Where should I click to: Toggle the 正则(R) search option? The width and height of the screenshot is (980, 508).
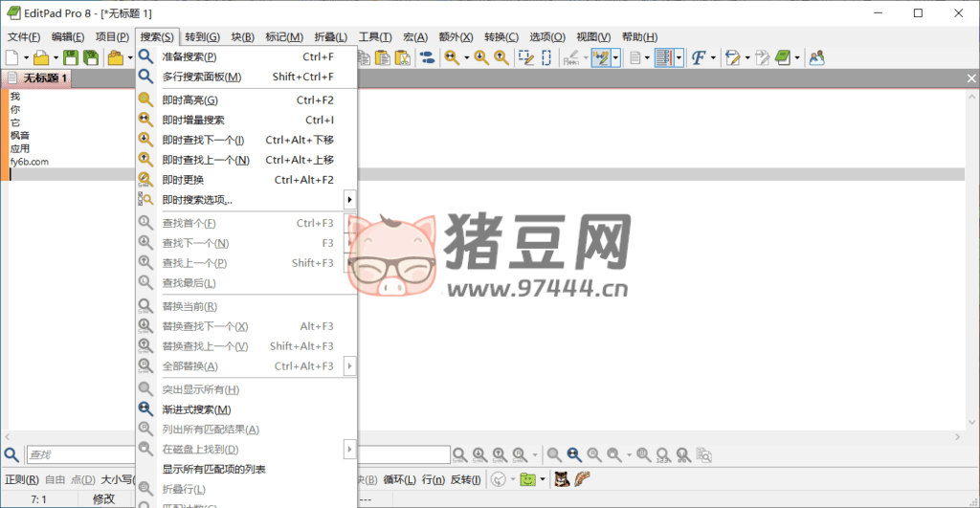tap(22, 480)
